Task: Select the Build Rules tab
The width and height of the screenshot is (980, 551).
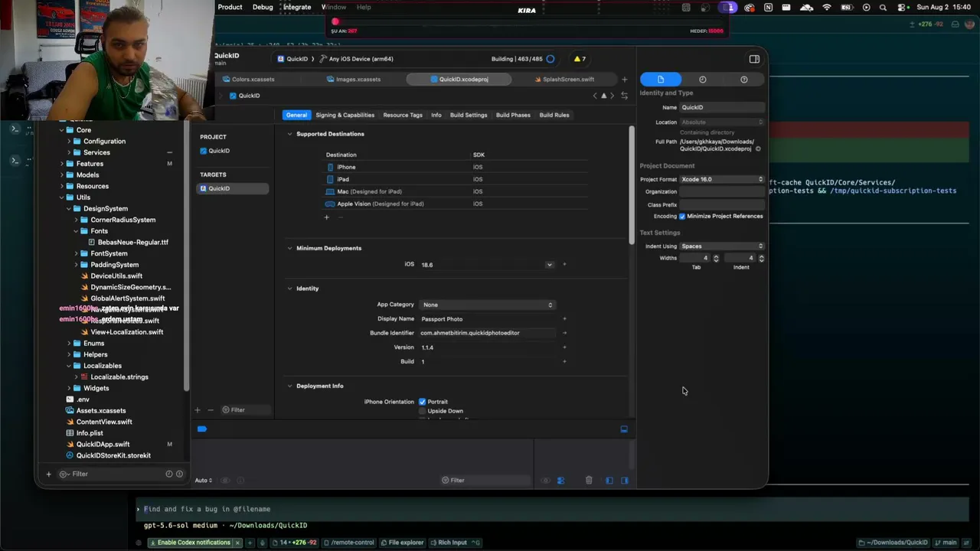Action: pos(554,116)
